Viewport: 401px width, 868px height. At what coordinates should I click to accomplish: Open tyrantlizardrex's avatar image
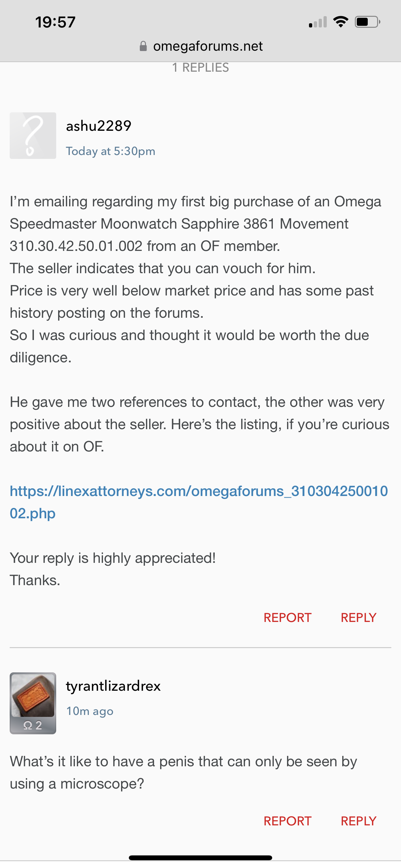tap(33, 695)
